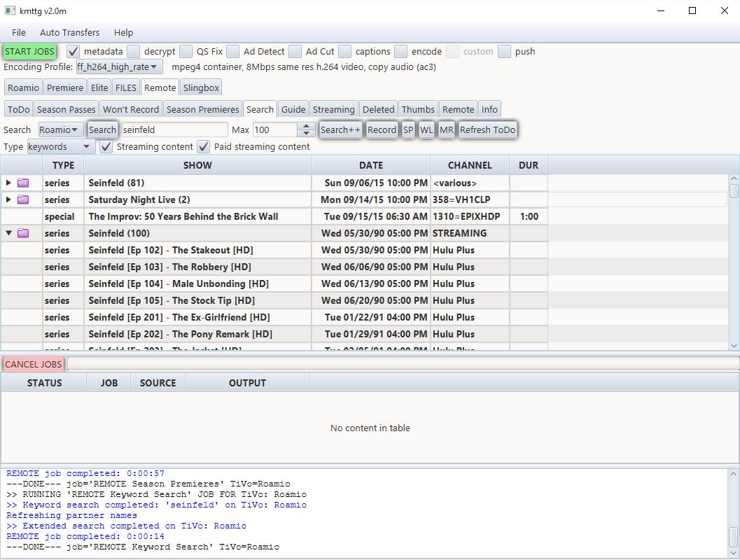Click the message log vertical scrollbar
The height and width of the screenshot is (560, 740).
(x=733, y=514)
